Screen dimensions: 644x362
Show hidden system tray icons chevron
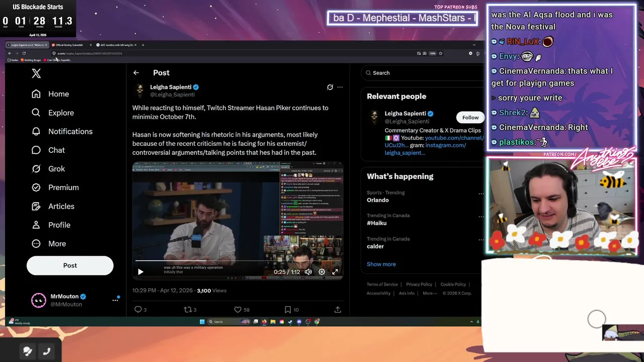click(471, 322)
